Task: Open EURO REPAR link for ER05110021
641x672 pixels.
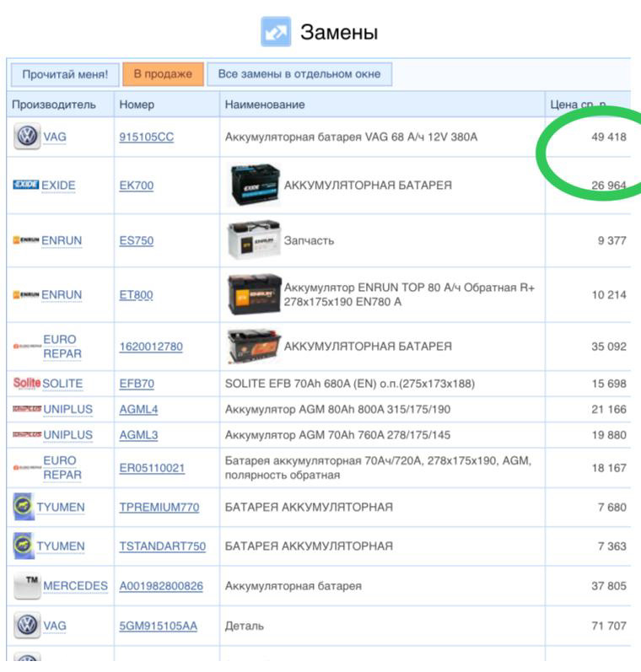Action: pyautogui.click(x=62, y=468)
